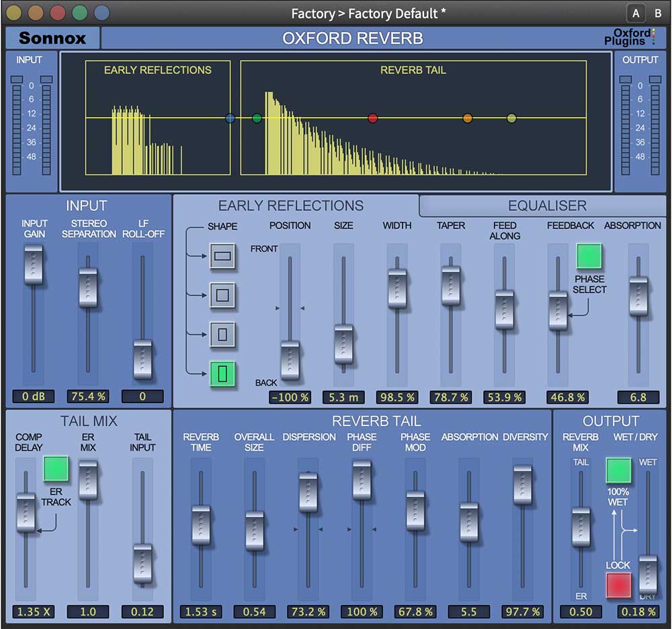Image resolution: width=672 pixels, height=629 pixels.
Task: Switch to preset slot A
Action: point(636,13)
